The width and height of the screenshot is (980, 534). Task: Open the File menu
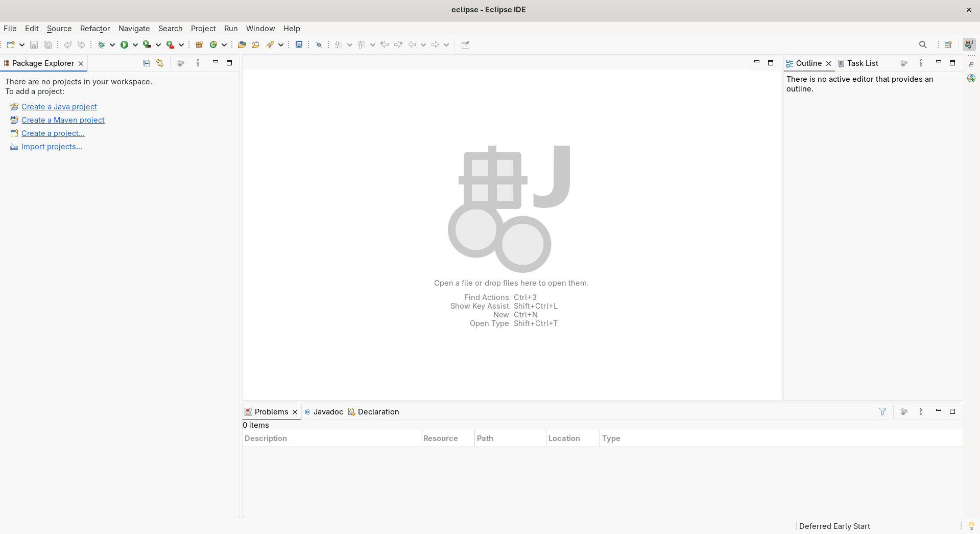(x=10, y=29)
